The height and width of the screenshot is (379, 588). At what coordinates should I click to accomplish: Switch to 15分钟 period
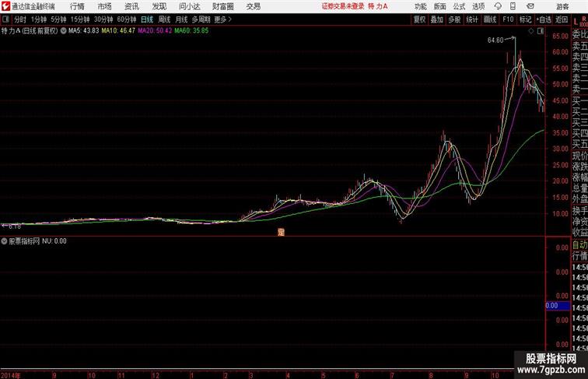tap(80, 19)
